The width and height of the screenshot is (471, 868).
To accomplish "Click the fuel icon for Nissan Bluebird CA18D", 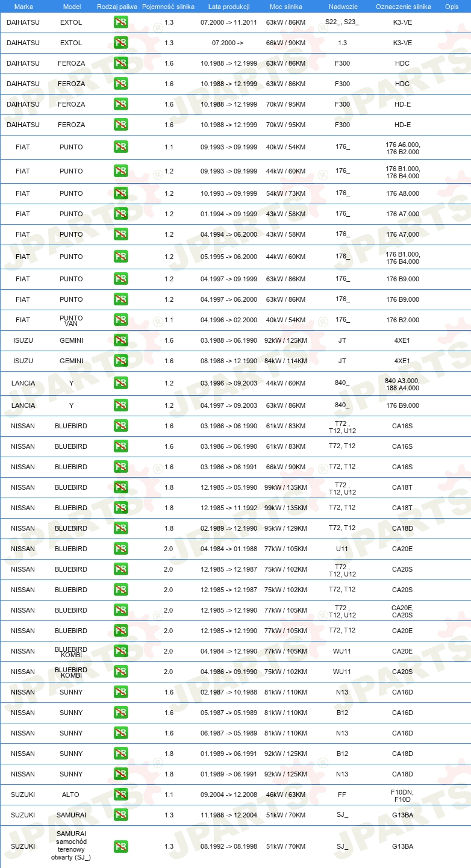I will point(120,528).
